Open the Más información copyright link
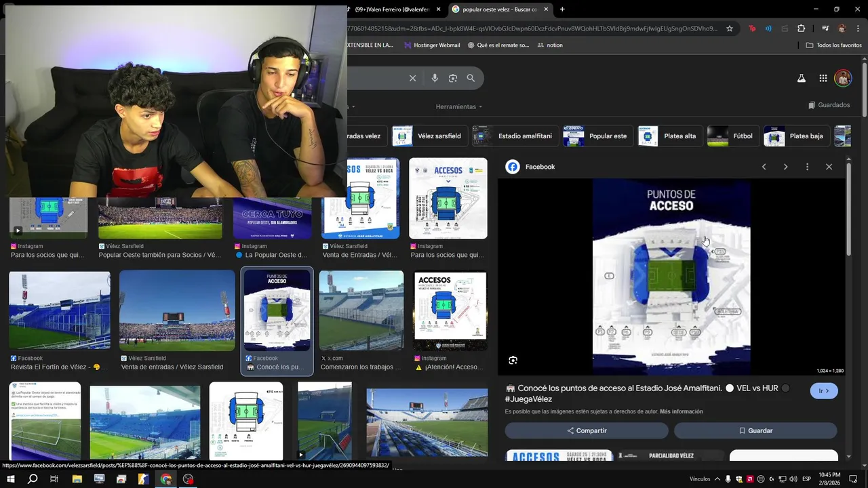This screenshot has height=488, width=868. click(681, 411)
